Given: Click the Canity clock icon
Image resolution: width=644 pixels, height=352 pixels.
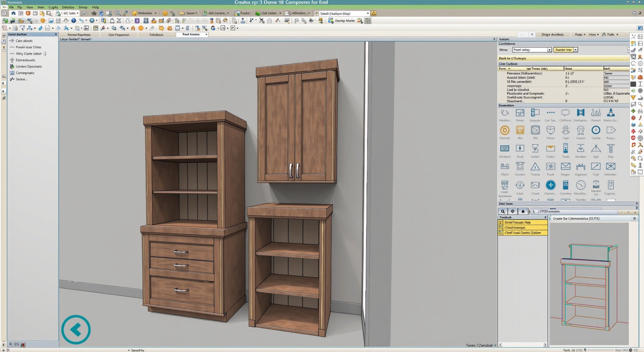Looking at the screenshot, I should (x=596, y=130).
